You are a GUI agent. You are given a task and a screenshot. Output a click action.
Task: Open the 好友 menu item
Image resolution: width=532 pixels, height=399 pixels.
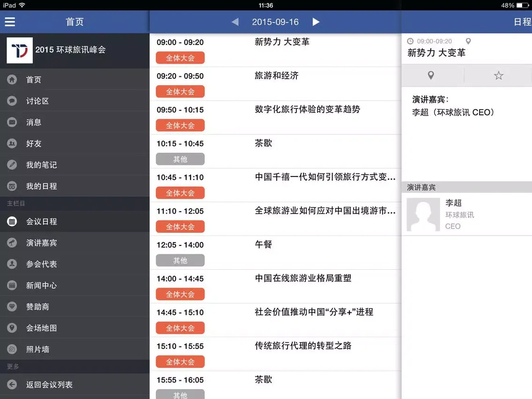pos(74,143)
